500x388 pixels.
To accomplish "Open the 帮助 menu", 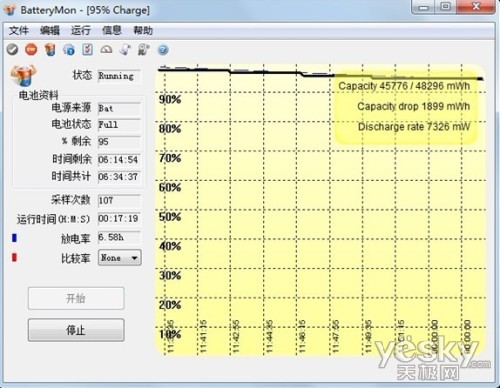I will coord(143,31).
